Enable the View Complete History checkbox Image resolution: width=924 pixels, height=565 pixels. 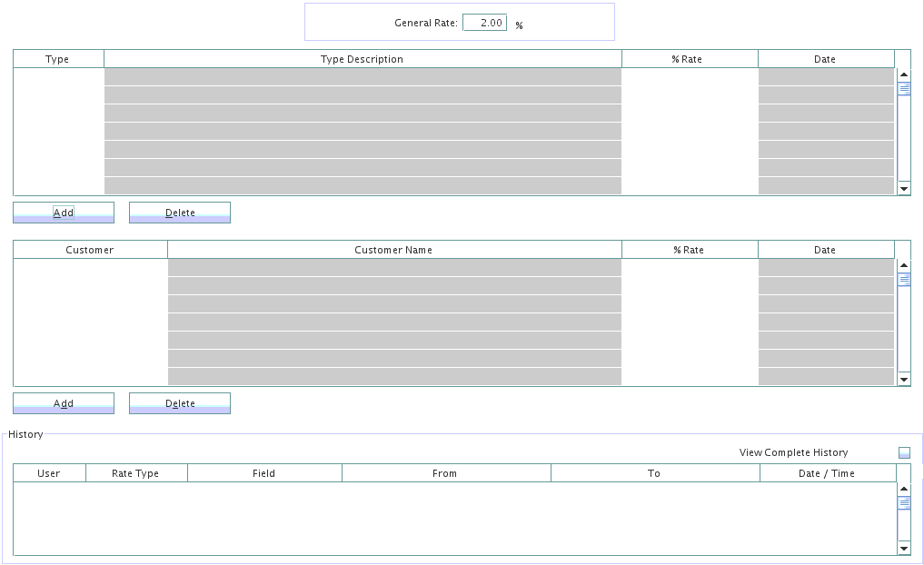click(x=904, y=452)
